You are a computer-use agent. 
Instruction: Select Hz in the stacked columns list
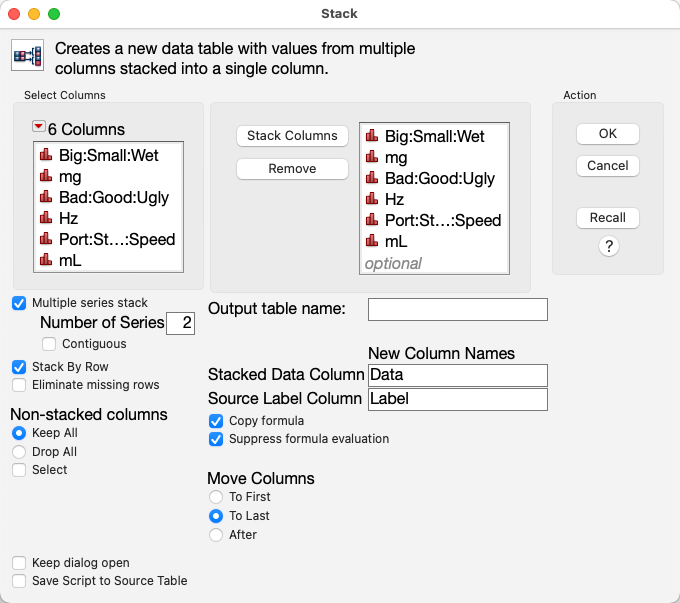click(396, 200)
